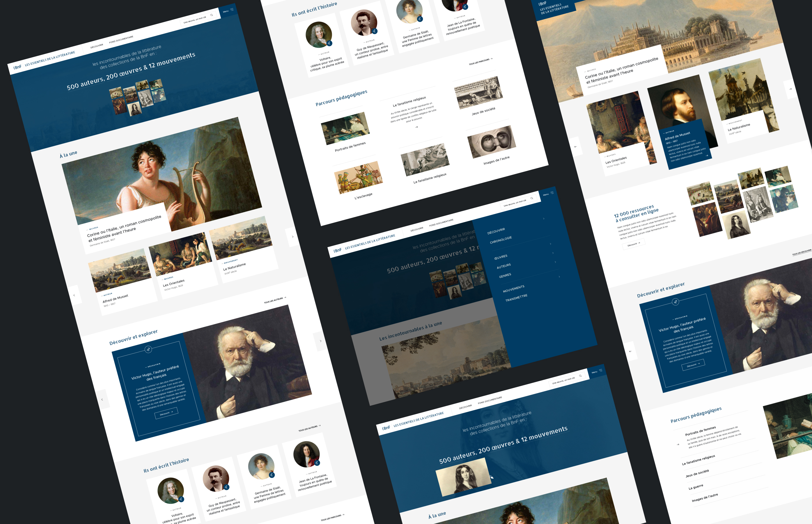Select AUTEURS entry in the side menu
Screen dimensions: 812x524
pyautogui.click(x=504, y=266)
